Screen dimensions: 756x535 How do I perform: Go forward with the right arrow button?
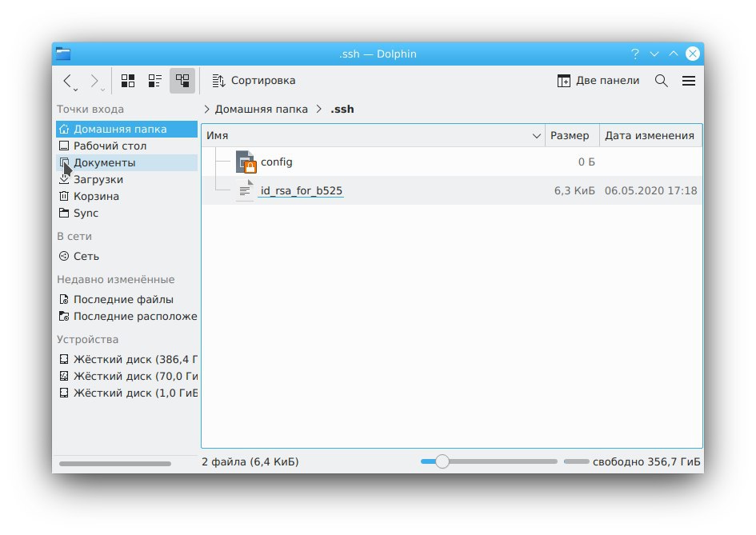[x=94, y=81]
